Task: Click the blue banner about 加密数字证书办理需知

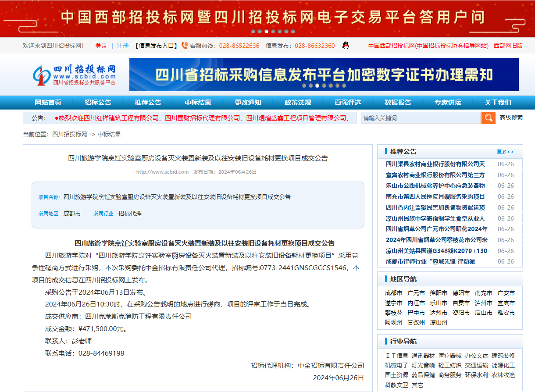Action: (x=324, y=75)
